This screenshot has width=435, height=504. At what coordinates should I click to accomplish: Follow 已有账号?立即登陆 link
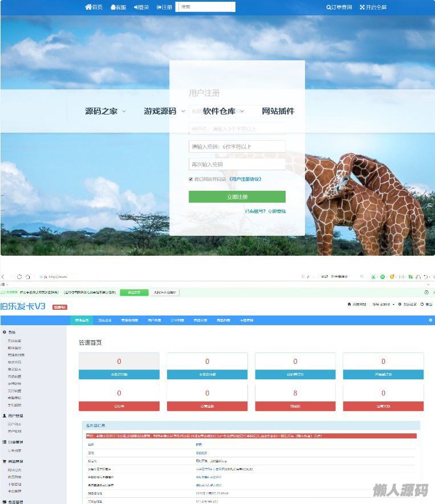(x=265, y=211)
